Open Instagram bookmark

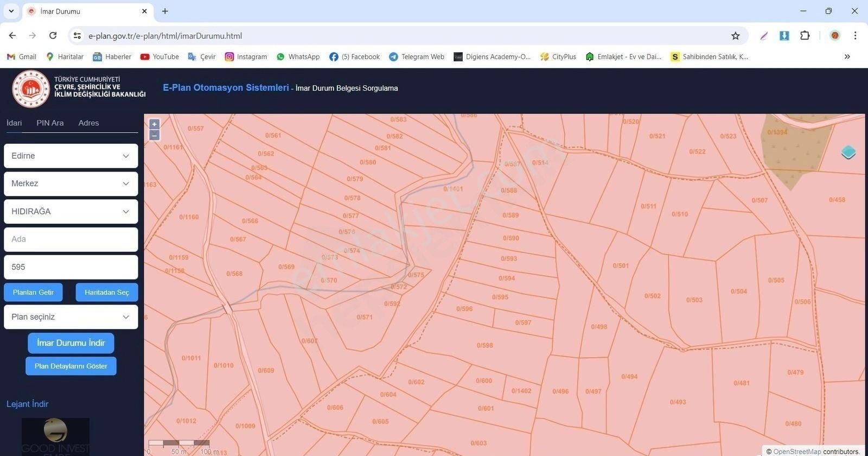(246, 56)
